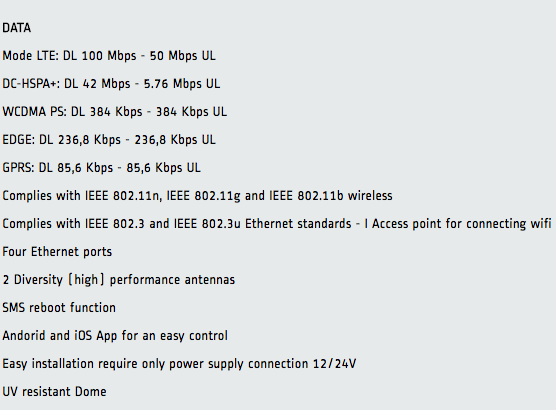556x410 pixels.
Task: Click the SMS reboot function text
Action: 59,308
